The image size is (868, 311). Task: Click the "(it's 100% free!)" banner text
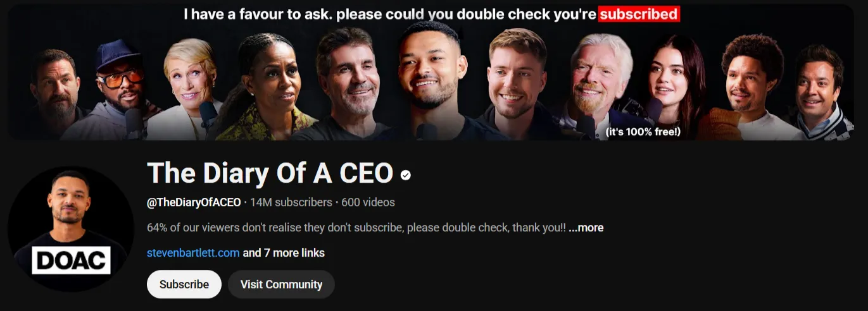[x=643, y=132]
